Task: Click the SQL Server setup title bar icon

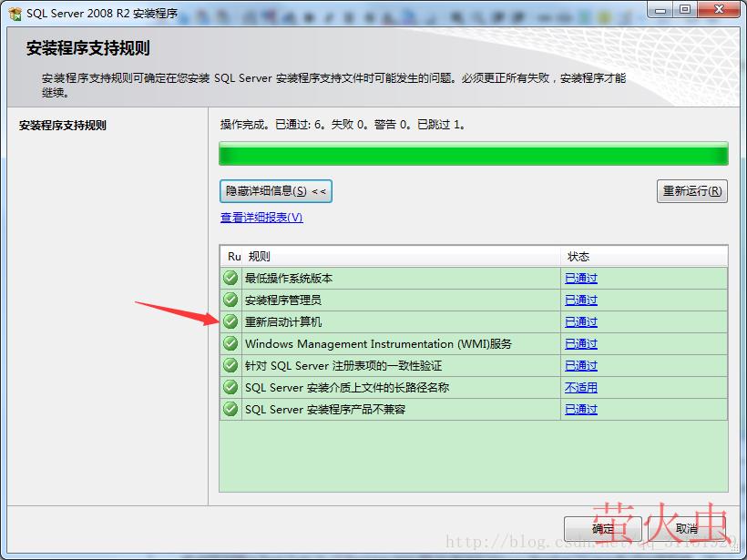Action: 15,14
